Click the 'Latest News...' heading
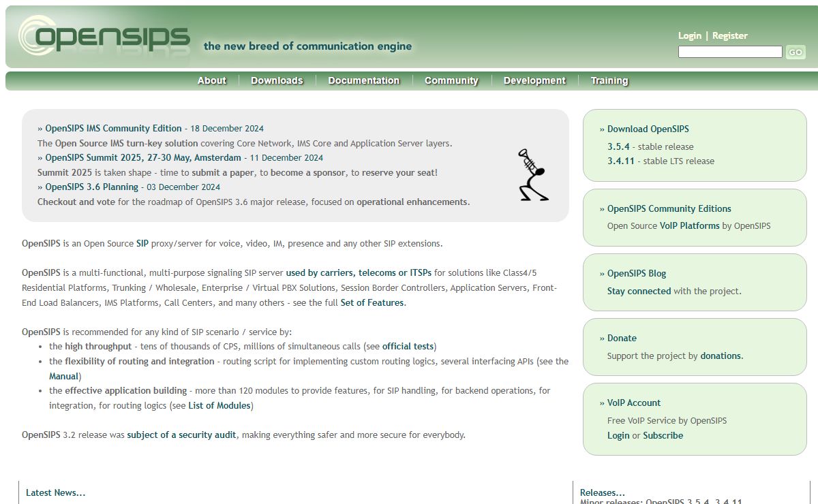Image resolution: width=818 pixels, height=504 pixels. point(56,492)
